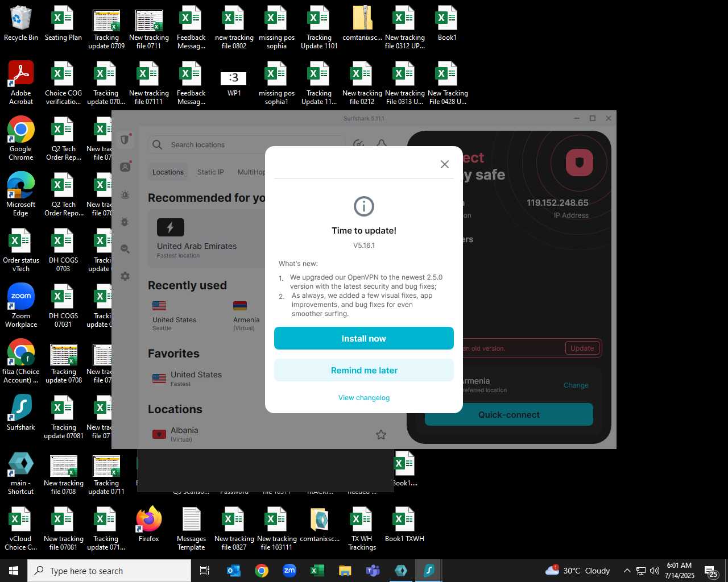
Task: Select United Arab Emirates fastest location
Action: click(x=207, y=239)
